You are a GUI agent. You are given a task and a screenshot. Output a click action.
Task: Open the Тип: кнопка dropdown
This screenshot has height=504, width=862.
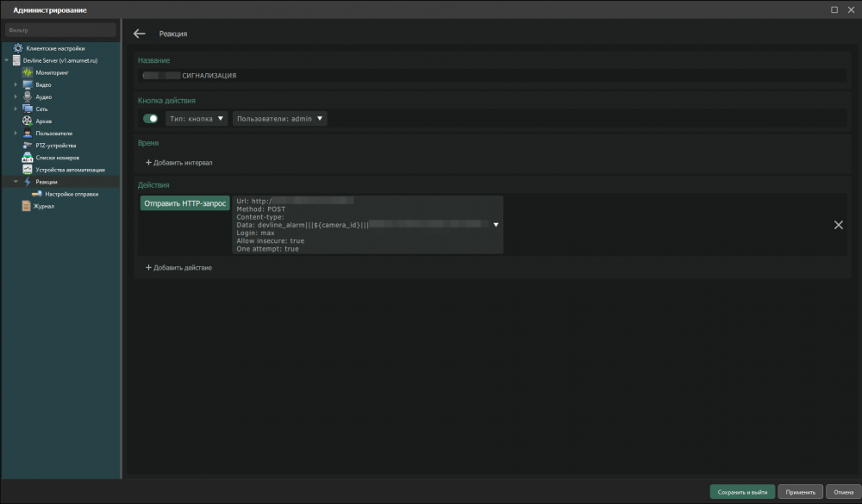click(197, 119)
